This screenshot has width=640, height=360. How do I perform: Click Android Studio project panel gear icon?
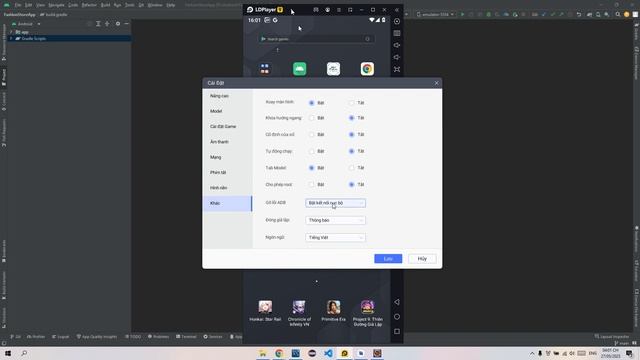tap(118, 24)
